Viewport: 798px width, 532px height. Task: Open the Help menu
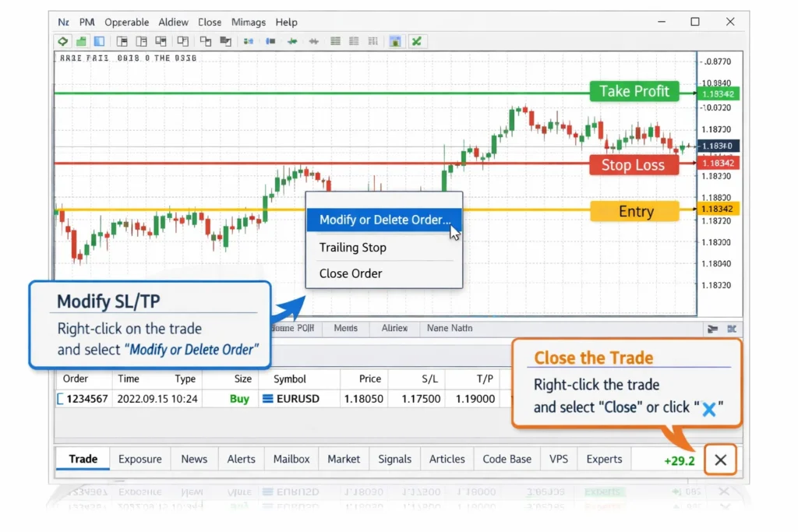point(286,22)
